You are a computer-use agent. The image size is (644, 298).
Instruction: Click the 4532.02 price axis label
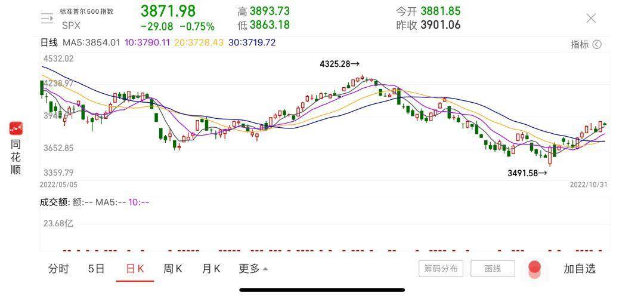point(58,59)
